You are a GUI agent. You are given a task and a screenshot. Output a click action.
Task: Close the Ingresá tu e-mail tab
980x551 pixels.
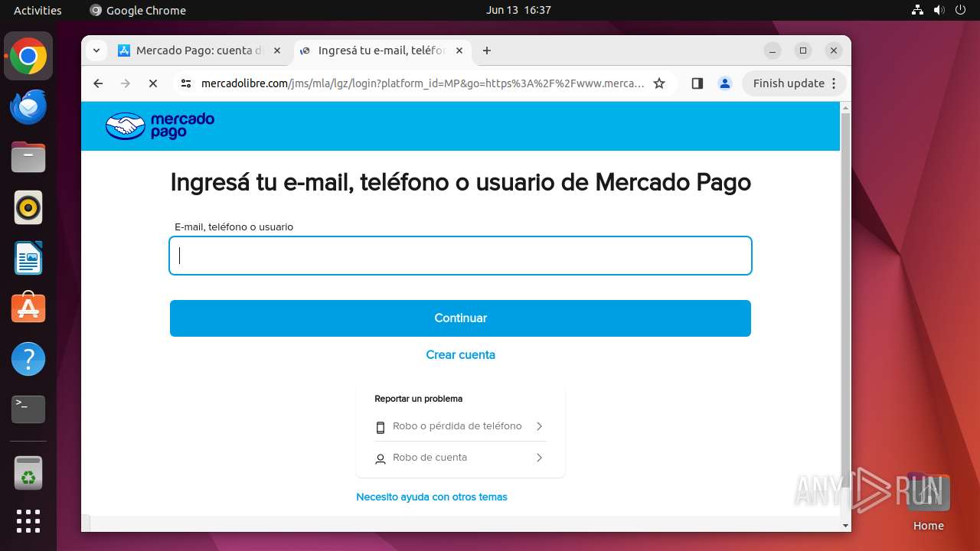pos(459,51)
